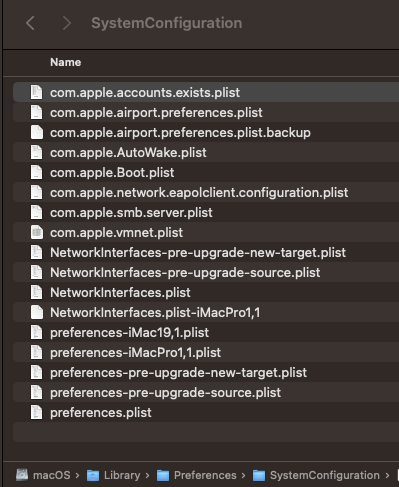Open Library folder in the path bar
The image size is (399, 487).
[114, 475]
